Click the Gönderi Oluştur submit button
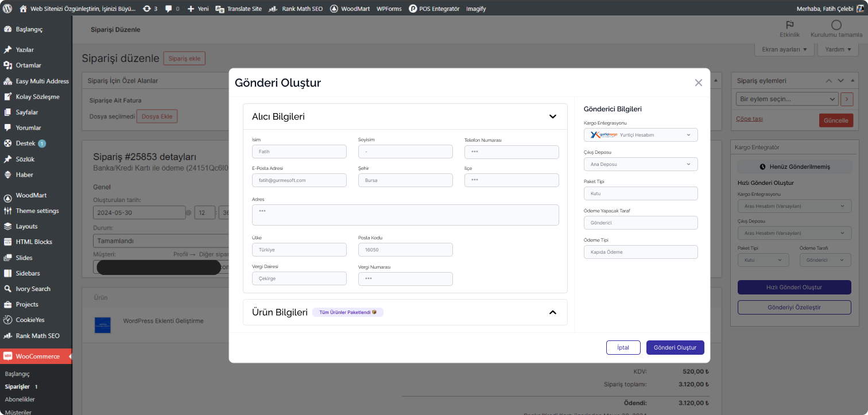The width and height of the screenshot is (868, 415). click(675, 347)
